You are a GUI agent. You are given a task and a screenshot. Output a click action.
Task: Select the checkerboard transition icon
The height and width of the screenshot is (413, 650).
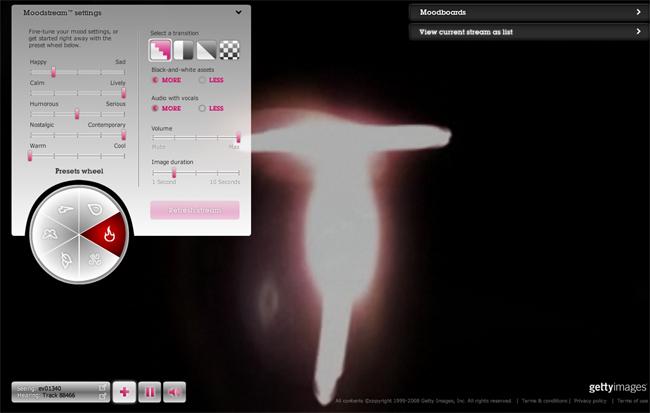(229, 50)
